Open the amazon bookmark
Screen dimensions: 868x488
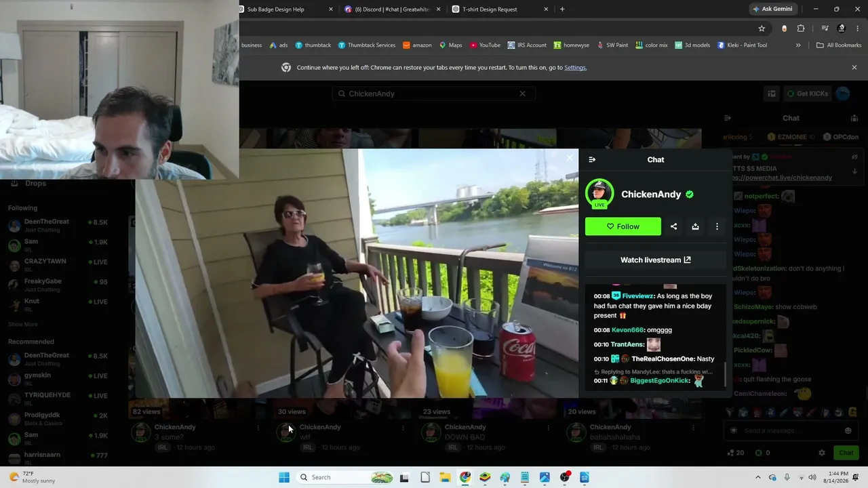point(417,45)
